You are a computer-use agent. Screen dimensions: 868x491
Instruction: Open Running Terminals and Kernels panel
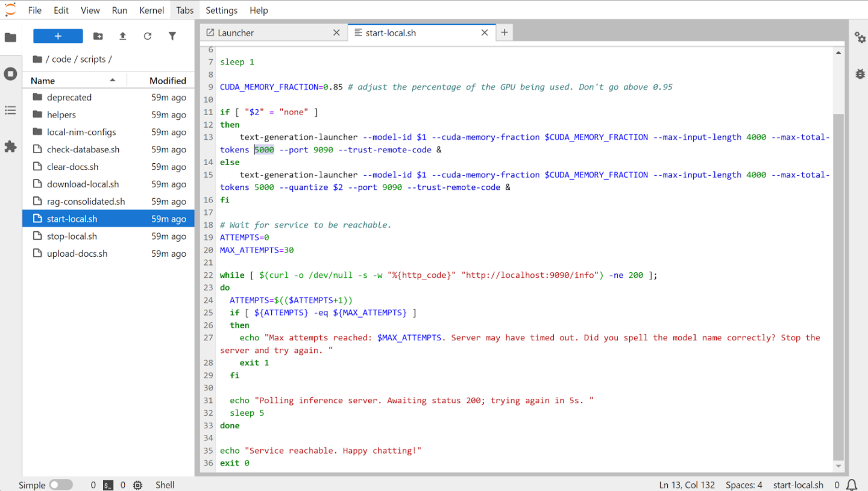pyautogui.click(x=10, y=74)
